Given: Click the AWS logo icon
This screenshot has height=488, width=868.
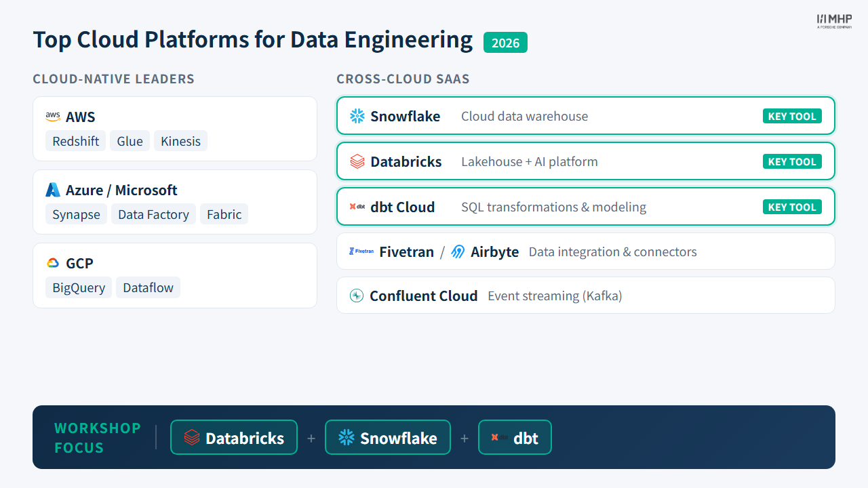Looking at the screenshot, I should [x=53, y=117].
